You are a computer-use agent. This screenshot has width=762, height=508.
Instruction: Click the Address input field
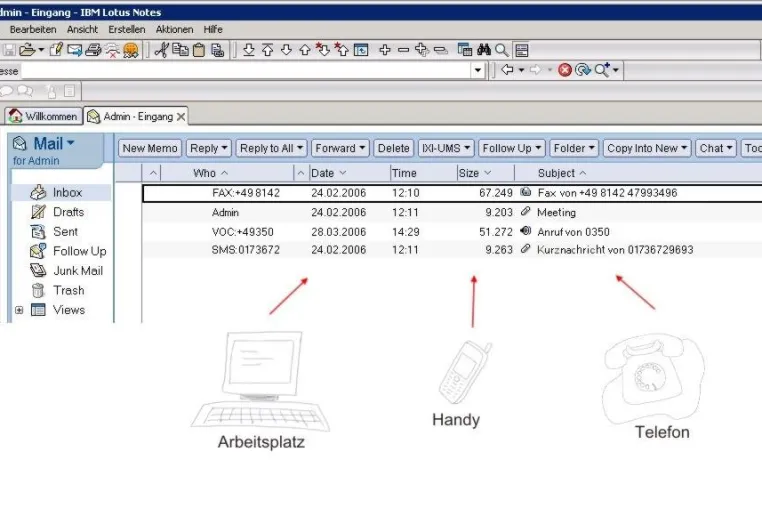(246, 70)
